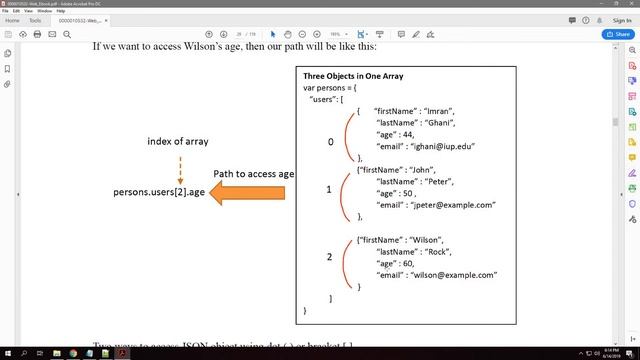The height and width of the screenshot is (360, 640).
Task: Collapse the right tools pane arrow
Action: 622,195
